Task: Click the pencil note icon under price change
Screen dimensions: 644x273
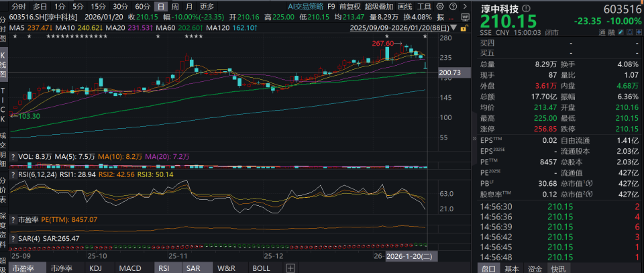Action: point(620,32)
